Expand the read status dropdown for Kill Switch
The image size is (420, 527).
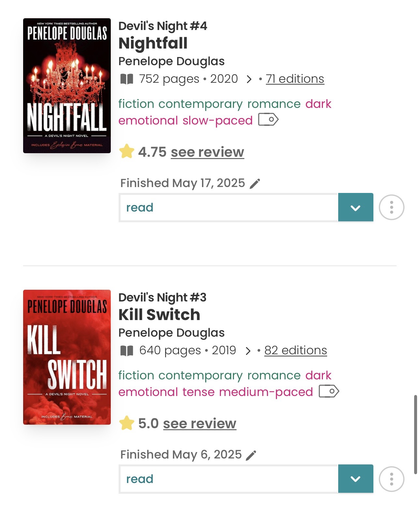(x=355, y=479)
